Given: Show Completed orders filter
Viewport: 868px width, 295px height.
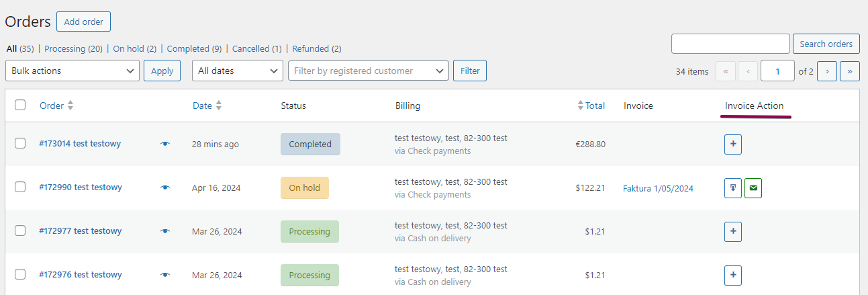Looking at the screenshot, I should [x=188, y=49].
